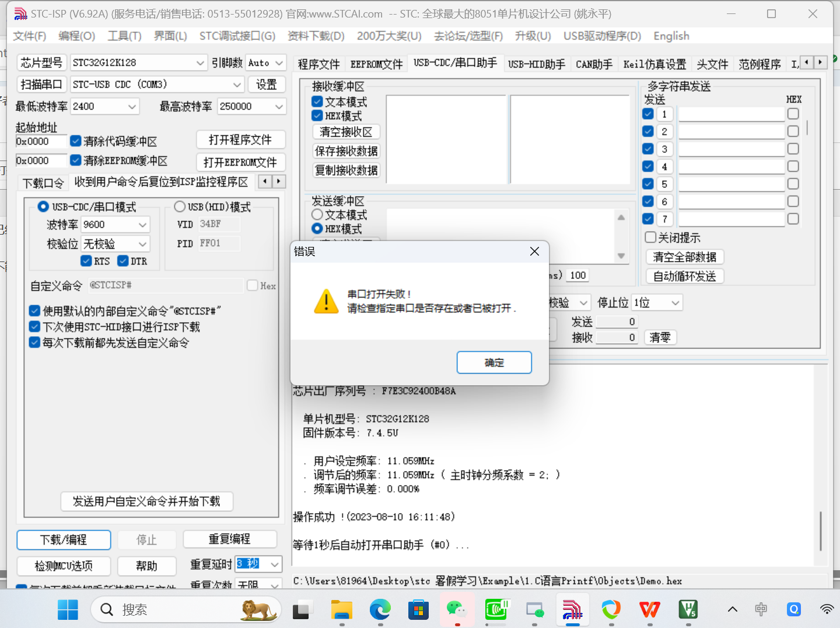Open the 工具(T) menu

coord(124,36)
